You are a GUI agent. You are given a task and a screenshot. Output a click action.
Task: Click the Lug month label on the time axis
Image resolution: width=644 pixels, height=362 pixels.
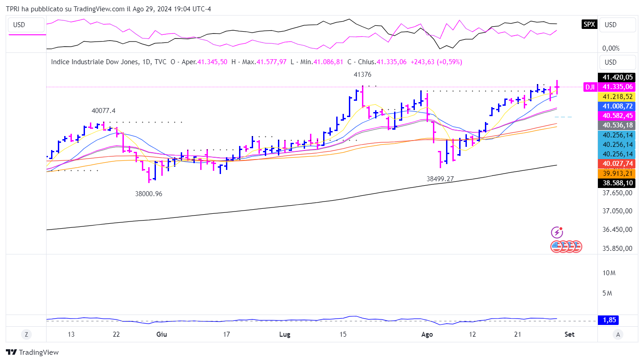click(285, 334)
